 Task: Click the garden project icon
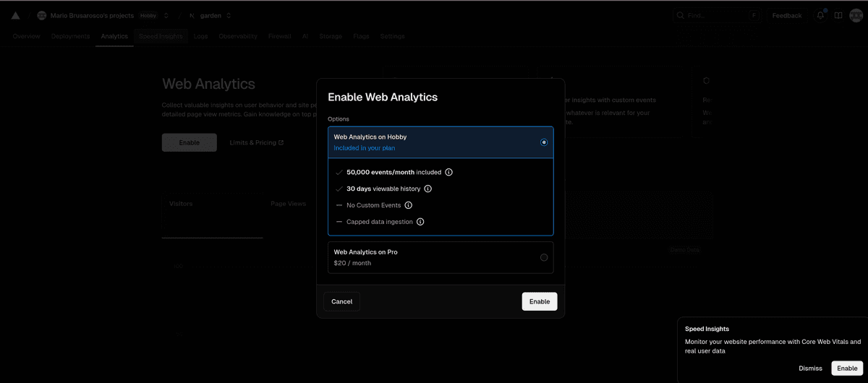(x=193, y=15)
